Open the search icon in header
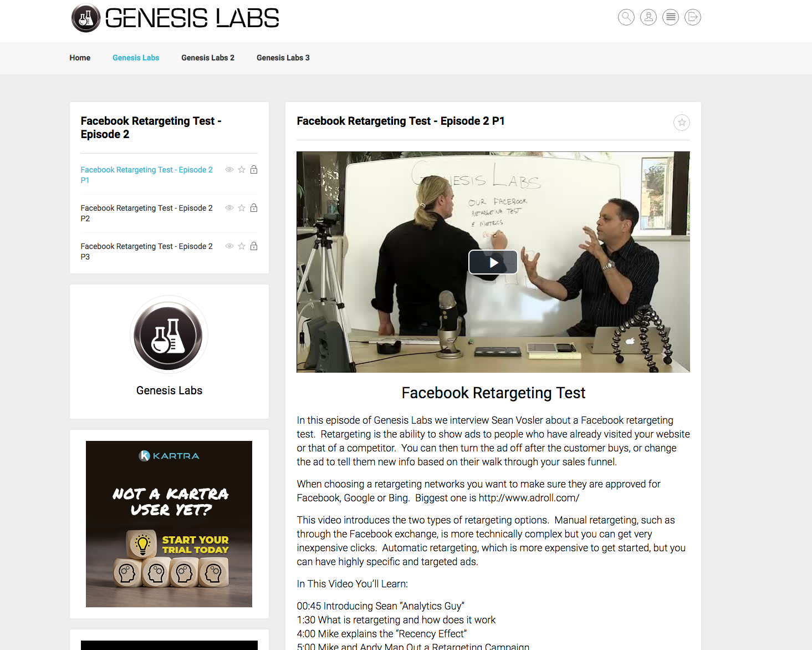Viewport: 812px width, 650px height. (626, 17)
